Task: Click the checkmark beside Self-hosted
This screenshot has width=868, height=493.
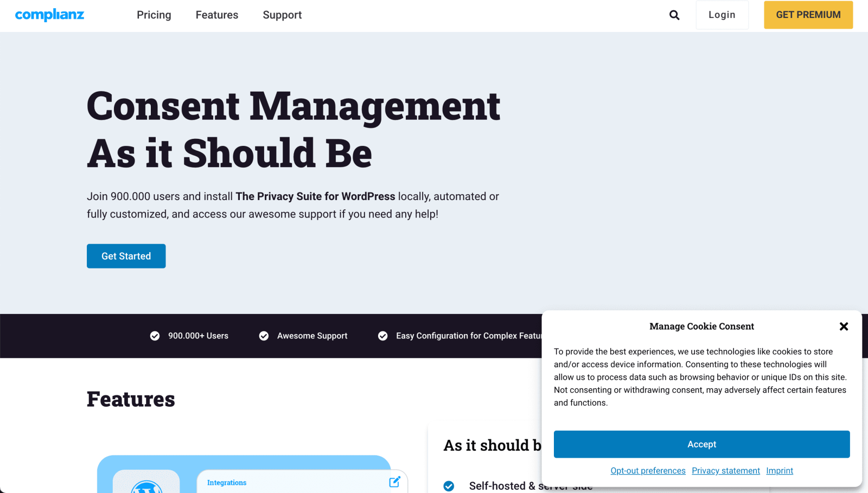Action: tap(449, 486)
